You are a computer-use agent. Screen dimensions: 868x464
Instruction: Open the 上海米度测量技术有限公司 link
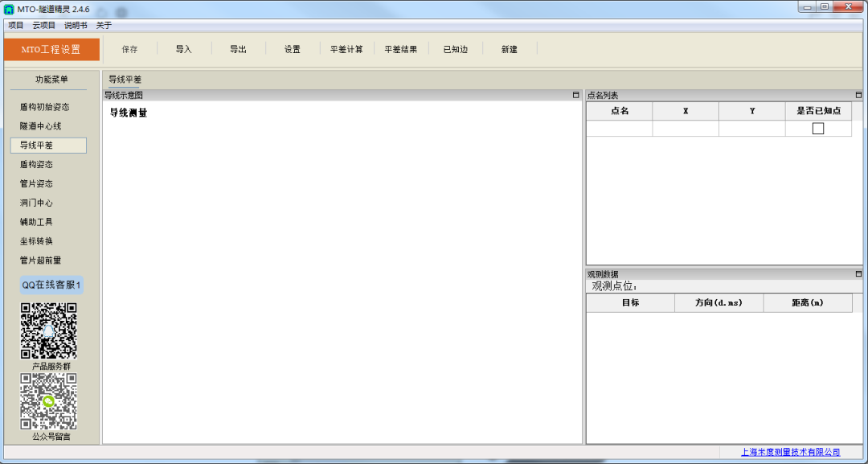point(790,453)
